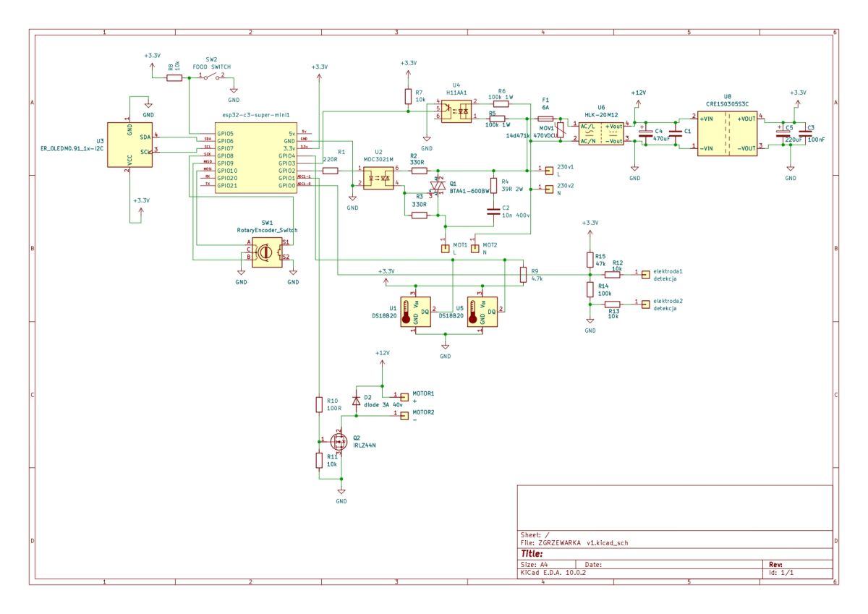
Task: Select capacitor C2 10n 400v symbol
Action: click(493, 211)
